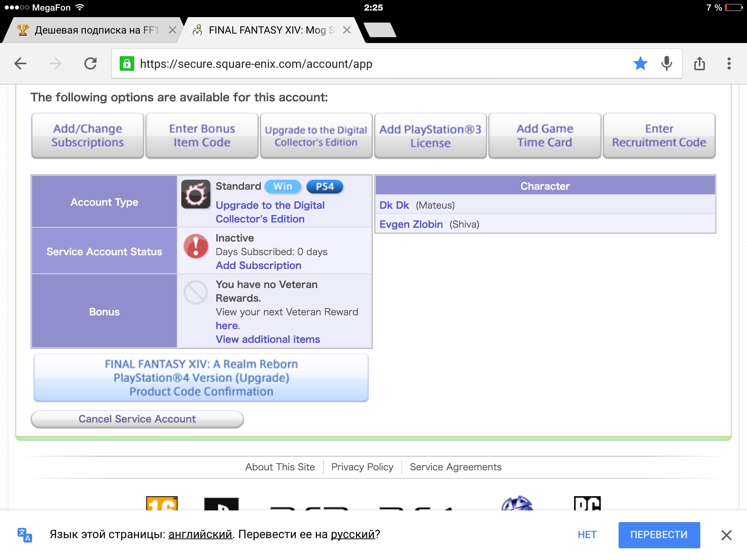Open Enter Bonus Item Code button
This screenshot has width=747, height=560.
(x=202, y=136)
